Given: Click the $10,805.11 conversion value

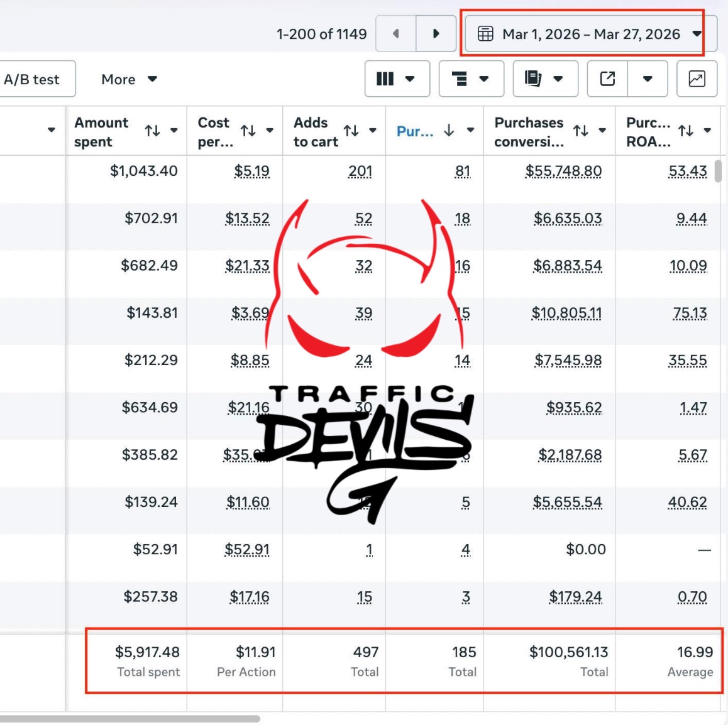Looking at the screenshot, I should coord(566,313).
